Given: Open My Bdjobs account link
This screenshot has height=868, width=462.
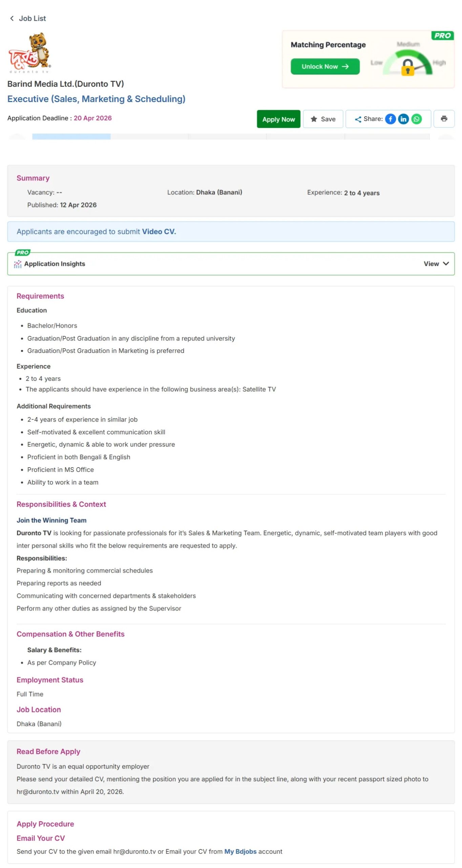Looking at the screenshot, I should coord(240,851).
